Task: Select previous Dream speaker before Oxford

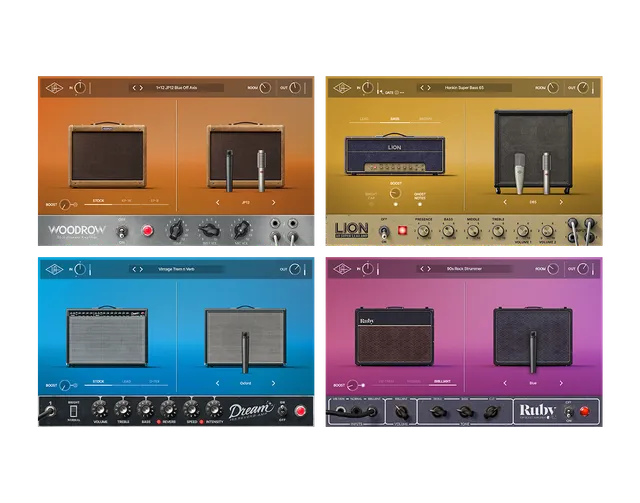Action: (218, 383)
